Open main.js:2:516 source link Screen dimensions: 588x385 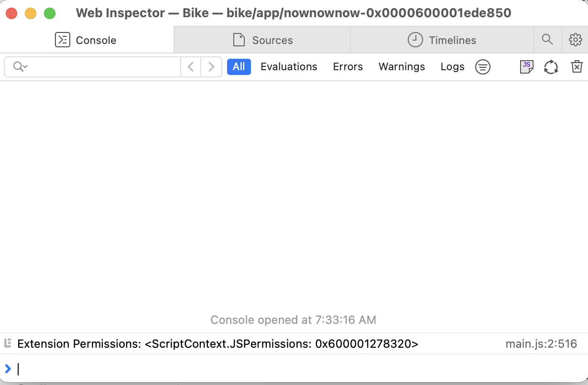click(541, 343)
